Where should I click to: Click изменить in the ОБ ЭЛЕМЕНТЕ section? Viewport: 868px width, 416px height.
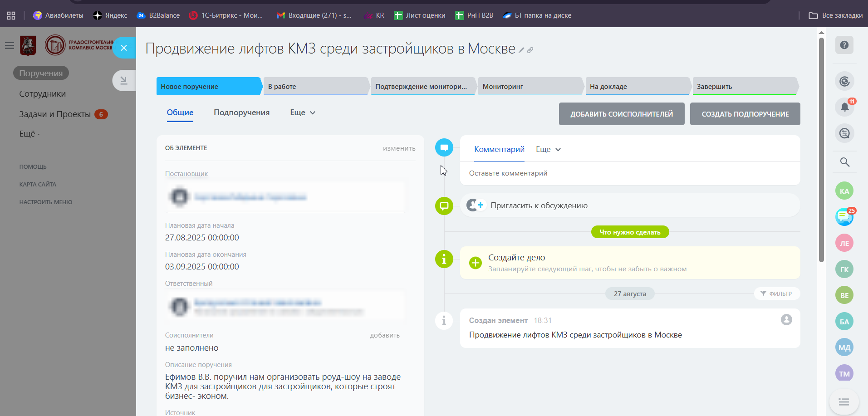pyautogui.click(x=399, y=148)
